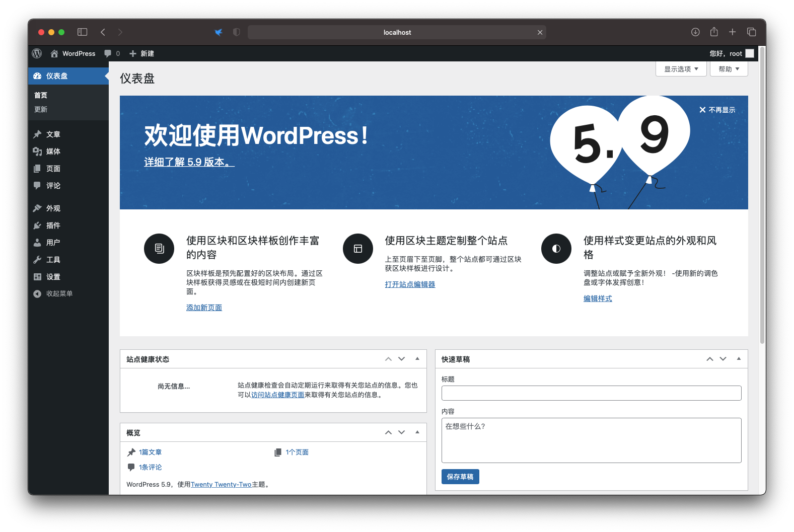The height and width of the screenshot is (532, 794).
Task: Open the 打开站点编辑器 link
Action: pos(410,284)
